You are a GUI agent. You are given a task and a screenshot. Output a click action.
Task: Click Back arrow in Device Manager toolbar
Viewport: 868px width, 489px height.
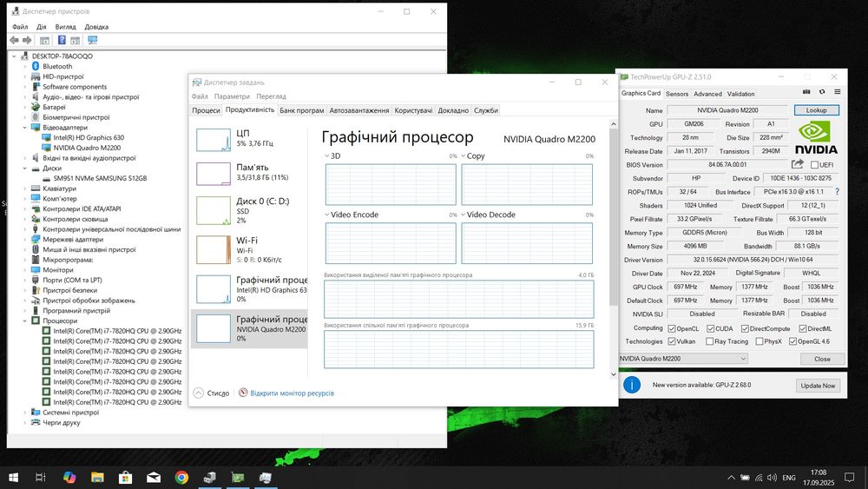[x=15, y=40]
